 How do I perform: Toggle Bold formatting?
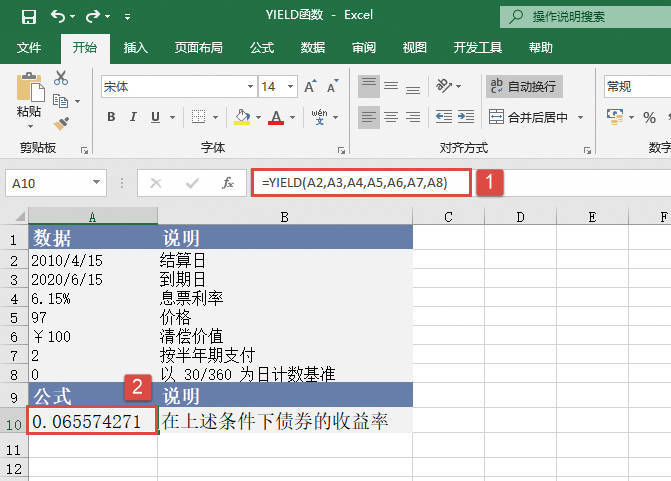click(x=112, y=117)
